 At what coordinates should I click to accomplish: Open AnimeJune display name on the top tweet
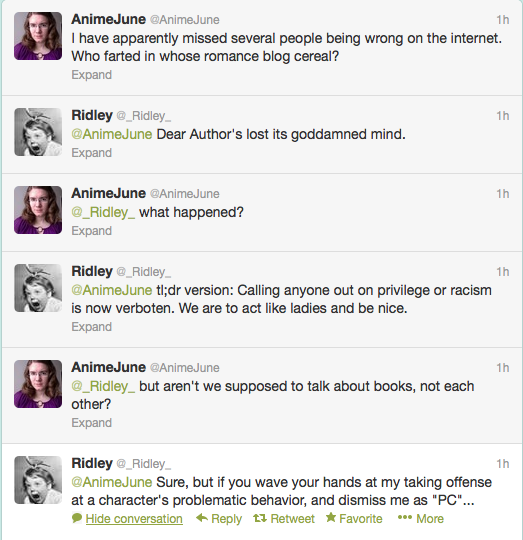click(108, 19)
